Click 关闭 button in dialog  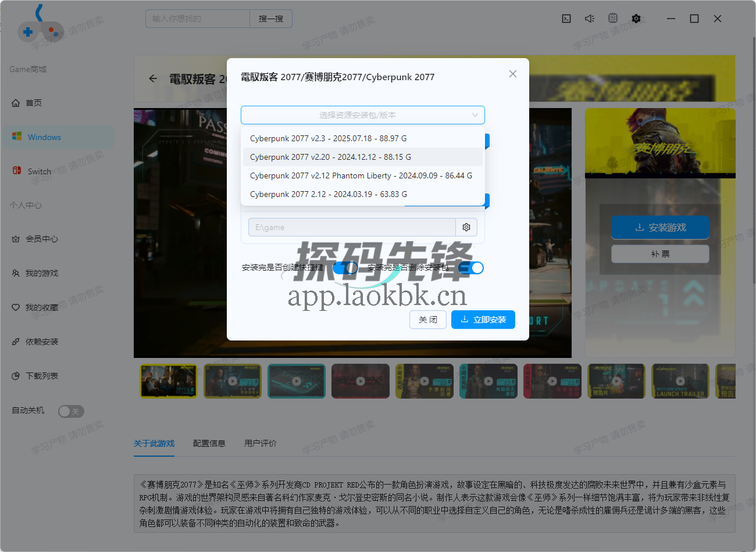pyautogui.click(x=428, y=320)
